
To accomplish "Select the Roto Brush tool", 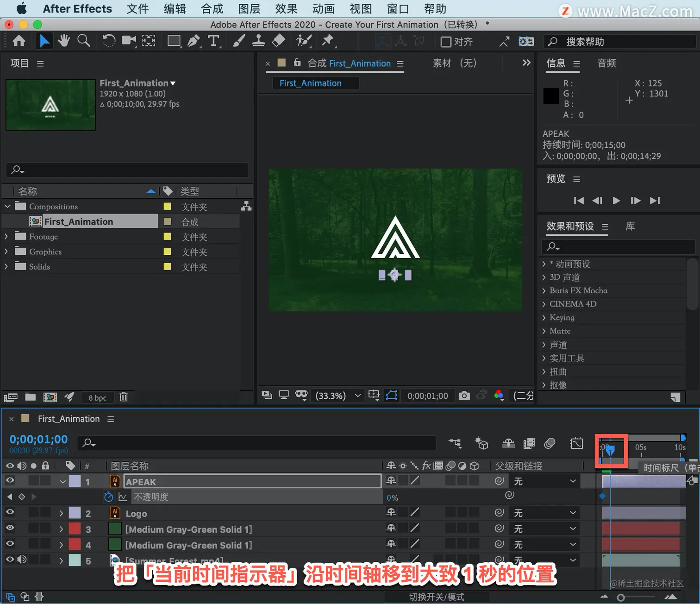I will (x=304, y=41).
